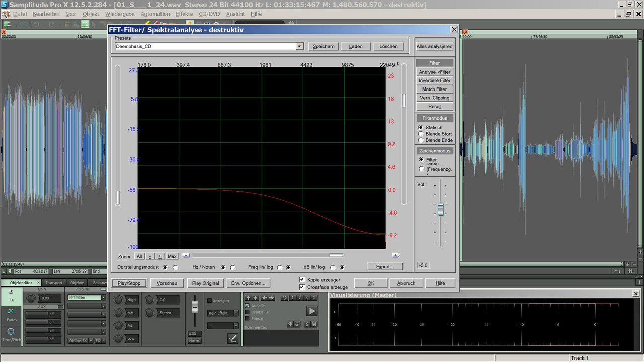Select snapshot 3 in the object editor
644x362 pixels.
coord(306,298)
